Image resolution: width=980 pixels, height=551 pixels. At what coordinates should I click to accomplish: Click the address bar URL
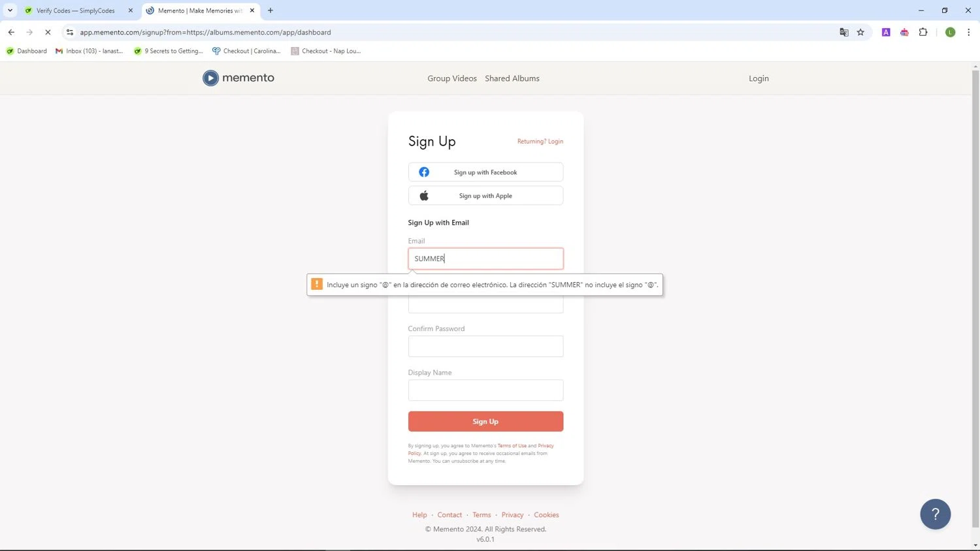tap(205, 32)
